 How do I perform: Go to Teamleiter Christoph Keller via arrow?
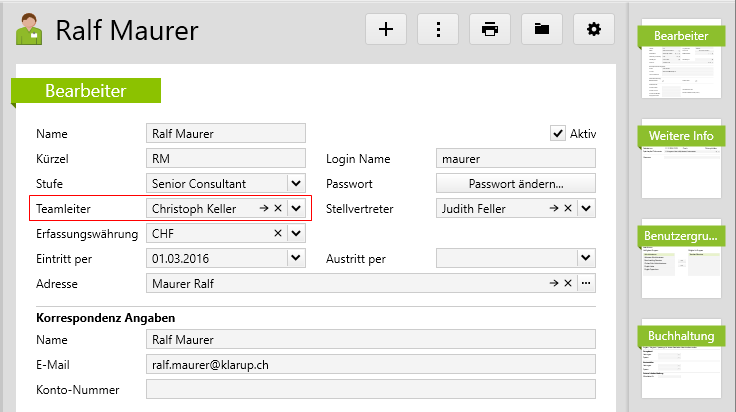coord(264,208)
